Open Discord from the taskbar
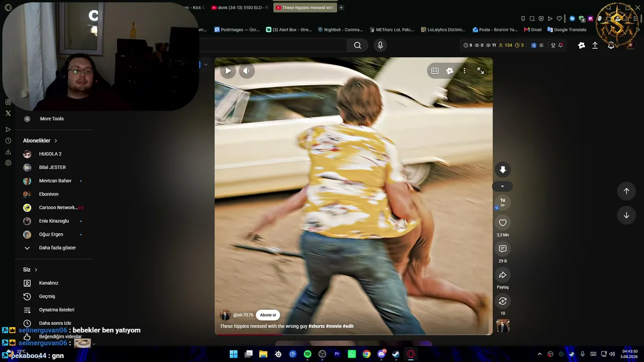The image size is (644, 362). pos(381,354)
